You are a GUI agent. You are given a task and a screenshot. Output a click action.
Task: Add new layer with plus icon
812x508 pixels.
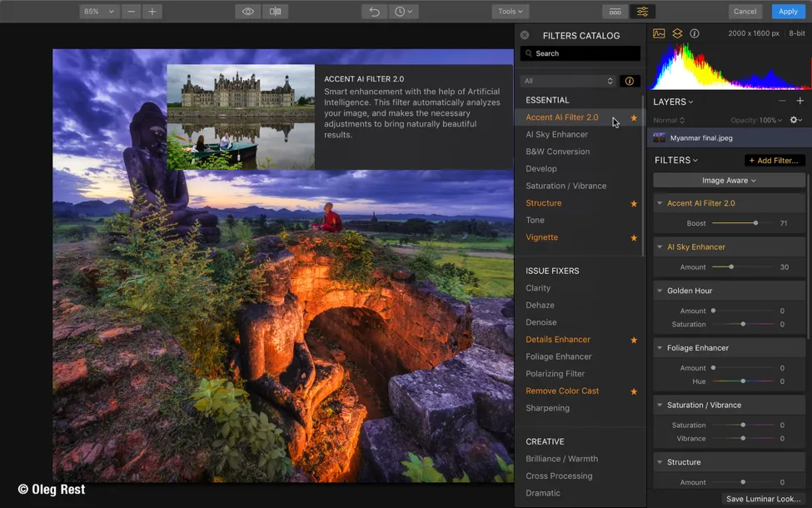(x=800, y=101)
